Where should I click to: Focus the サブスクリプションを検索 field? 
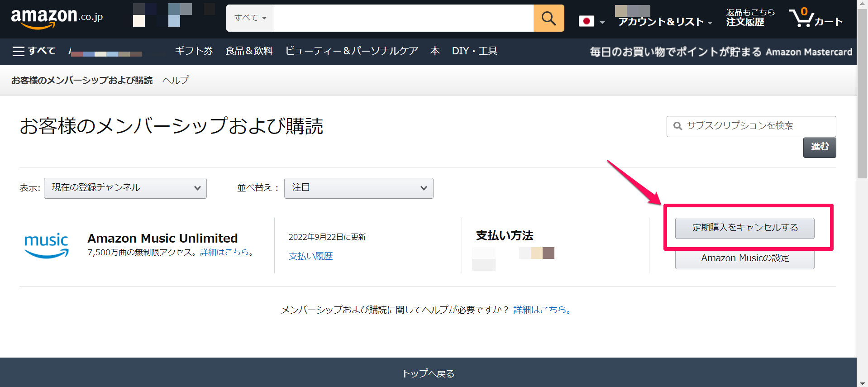(751, 126)
